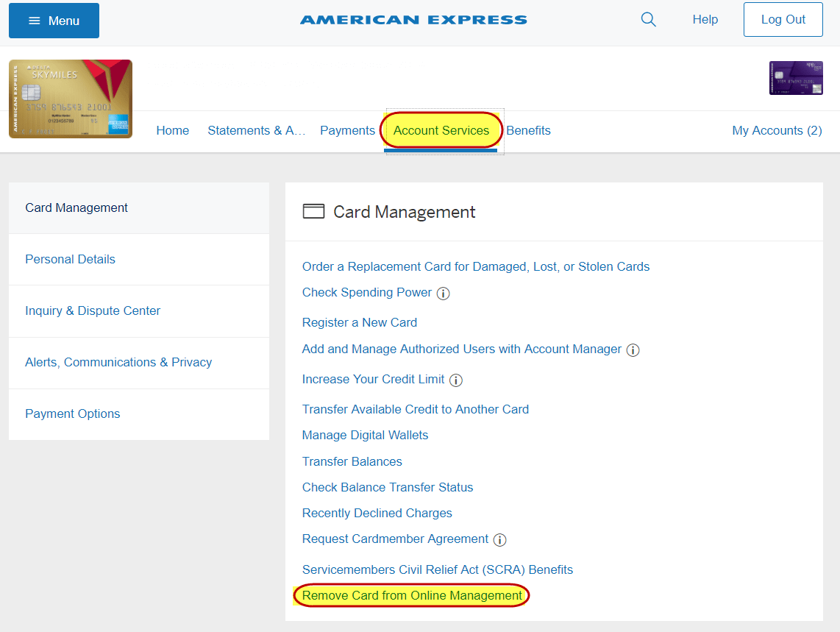The image size is (840, 632).
Task: View Recently Declined Charges link
Action: point(377,513)
